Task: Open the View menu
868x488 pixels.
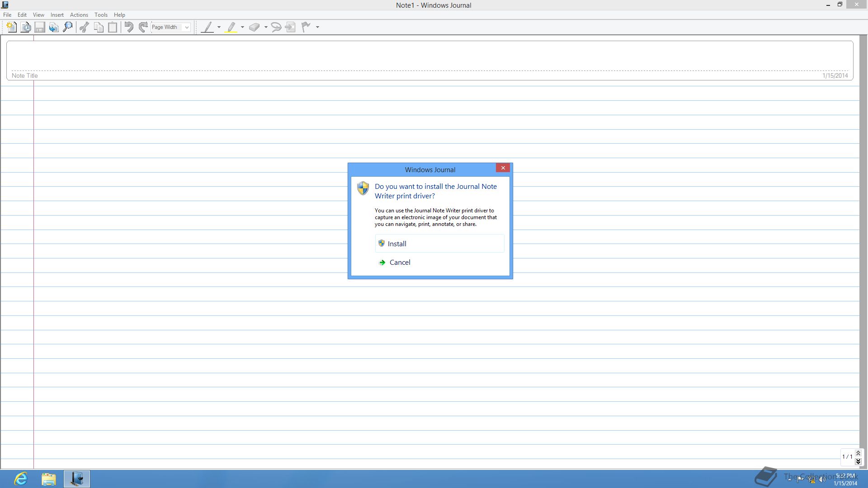Action: coord(38,15)
